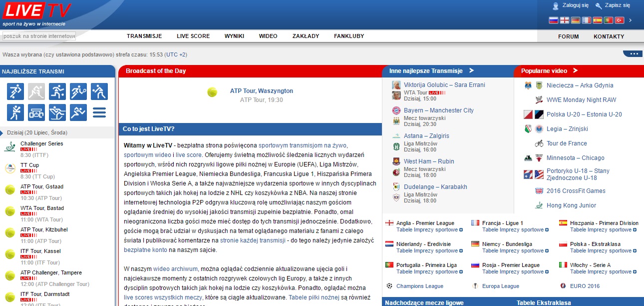644x306 pixels.
Task: Select the football sport filter icon
Action: pos(15,91)
